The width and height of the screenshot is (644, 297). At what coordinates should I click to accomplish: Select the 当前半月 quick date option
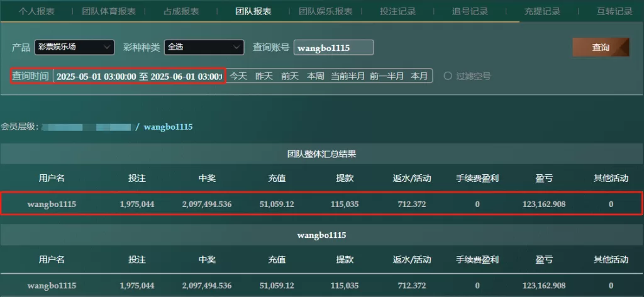tap(348, 76)
